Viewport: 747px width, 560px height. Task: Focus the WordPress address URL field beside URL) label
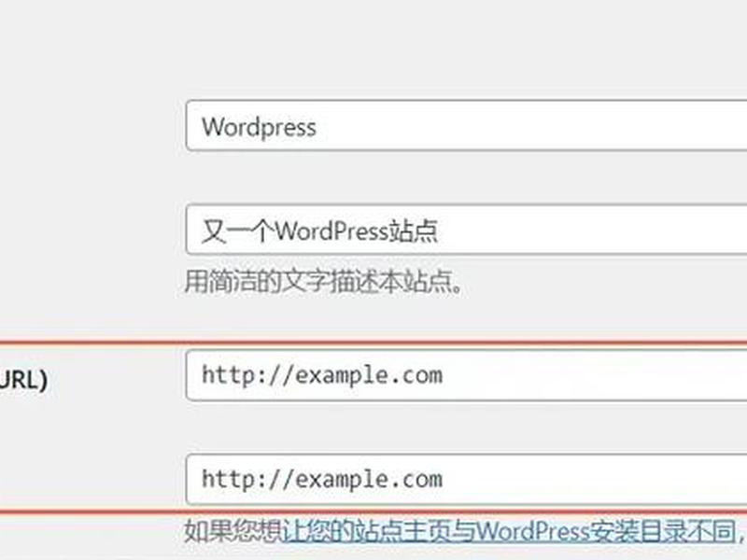coord(466,375)
